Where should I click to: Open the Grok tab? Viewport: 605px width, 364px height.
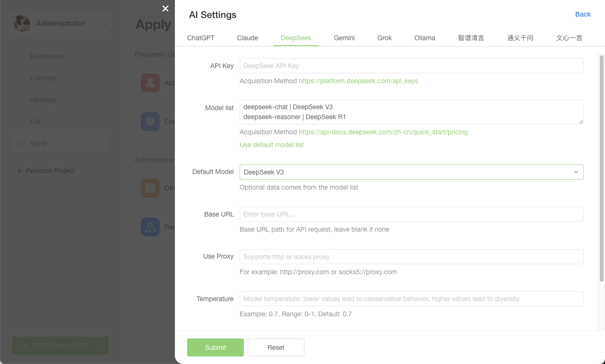tap(385, 38)
